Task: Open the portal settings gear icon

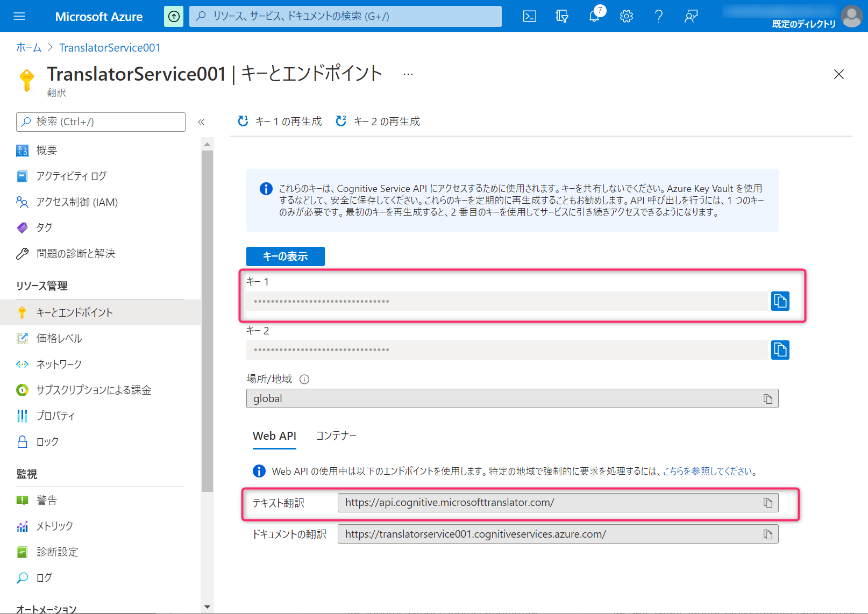Action: 626,16
